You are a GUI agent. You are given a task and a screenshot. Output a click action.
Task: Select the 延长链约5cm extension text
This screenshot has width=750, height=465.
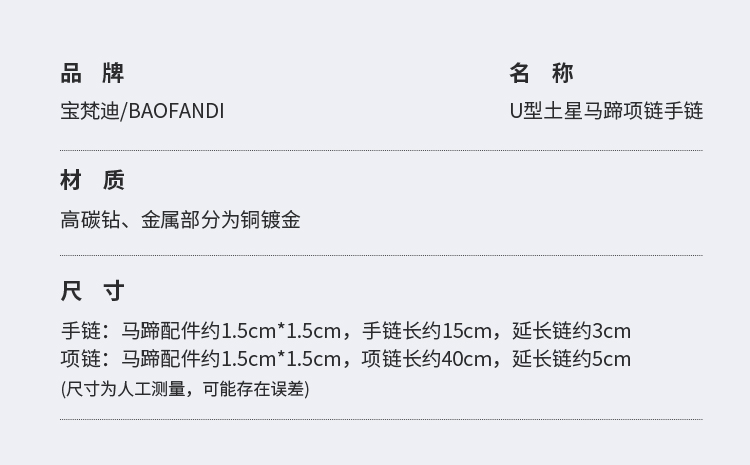point(571,359)
